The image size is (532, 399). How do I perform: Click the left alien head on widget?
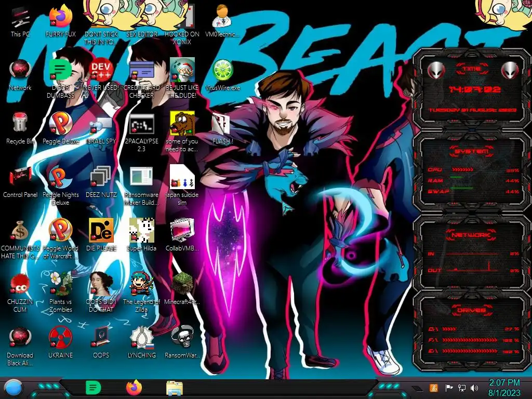(436, 70)
